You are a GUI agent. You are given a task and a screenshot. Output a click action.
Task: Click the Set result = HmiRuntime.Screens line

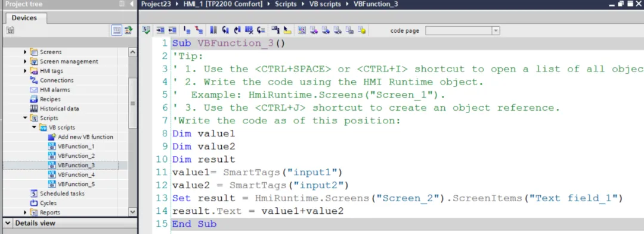tap(398, 198)
